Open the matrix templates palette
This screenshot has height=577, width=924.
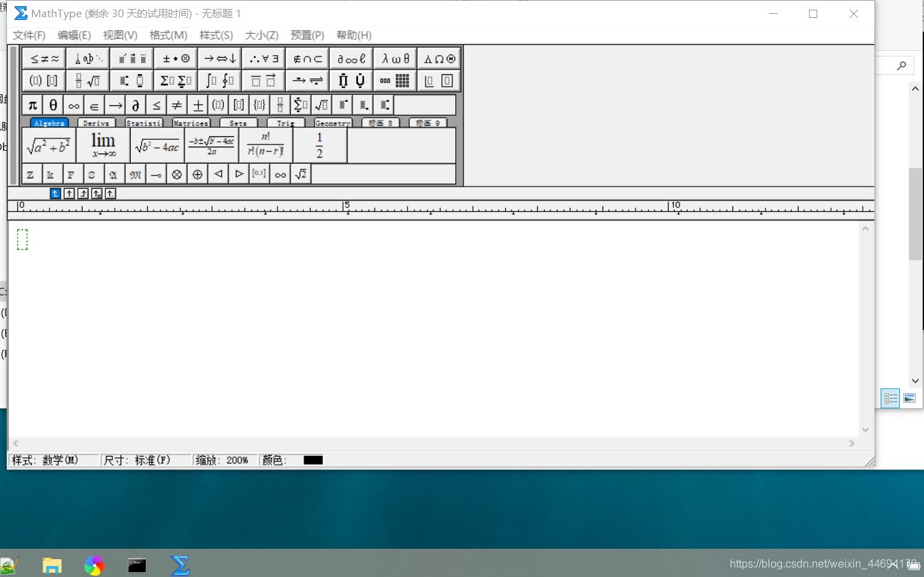(395, 81)
